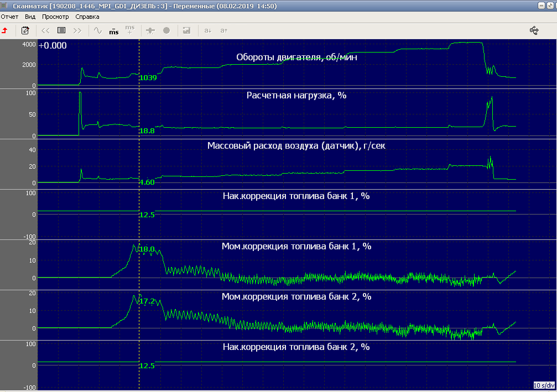This screenshot has width=557, height=392.
Task: Open the notepad edit icon in toolbar
Action: point(25,30)
